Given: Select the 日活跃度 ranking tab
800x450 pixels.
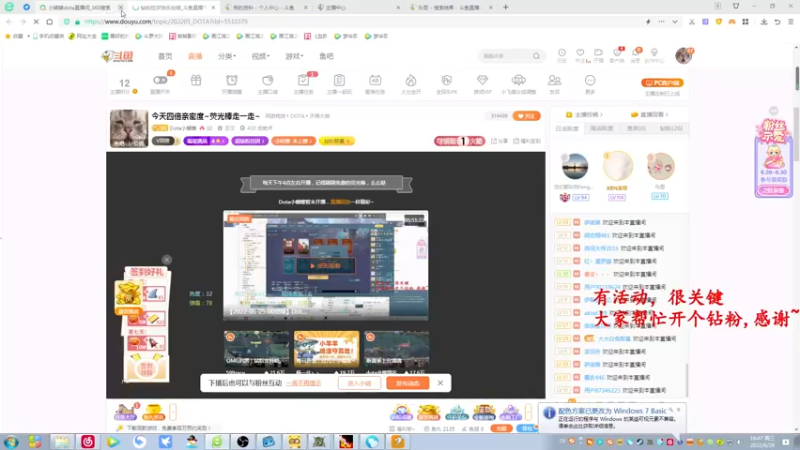Looking at the screenshot, I should pyautogui.click(x=567, y=129).
